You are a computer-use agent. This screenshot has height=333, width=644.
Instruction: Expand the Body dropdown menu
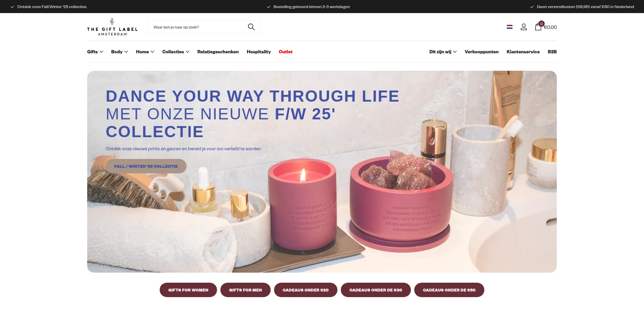coord(119,52)
